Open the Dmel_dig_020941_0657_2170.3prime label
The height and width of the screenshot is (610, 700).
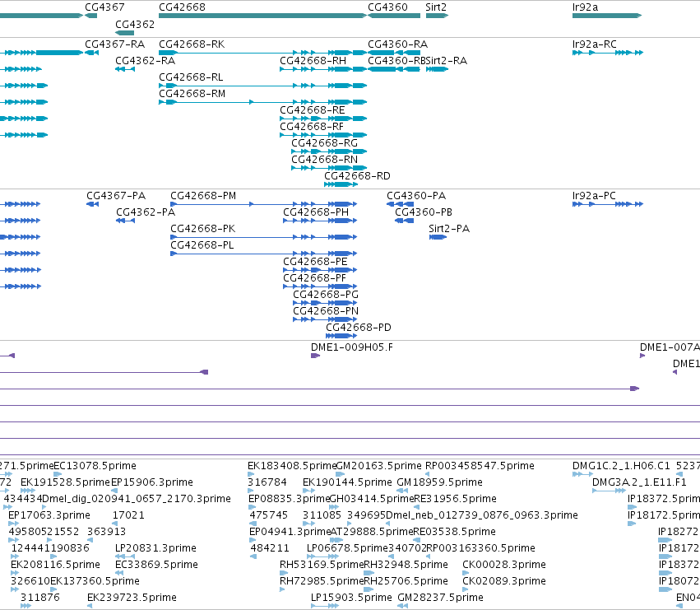click(x=137, y=499)
